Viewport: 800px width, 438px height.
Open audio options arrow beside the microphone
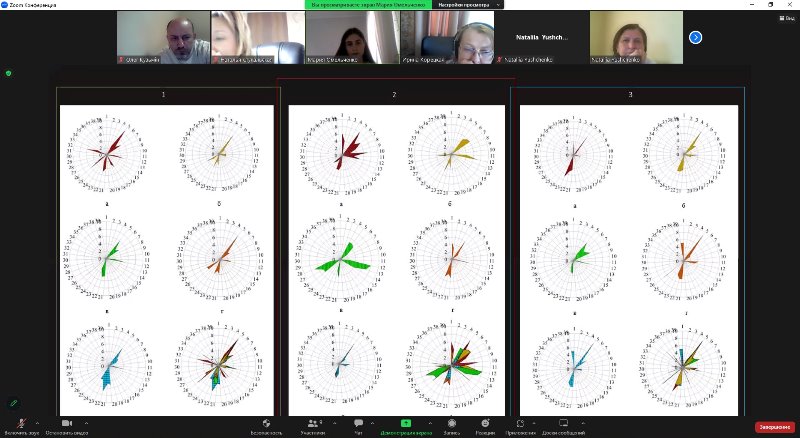coord(37,423)
